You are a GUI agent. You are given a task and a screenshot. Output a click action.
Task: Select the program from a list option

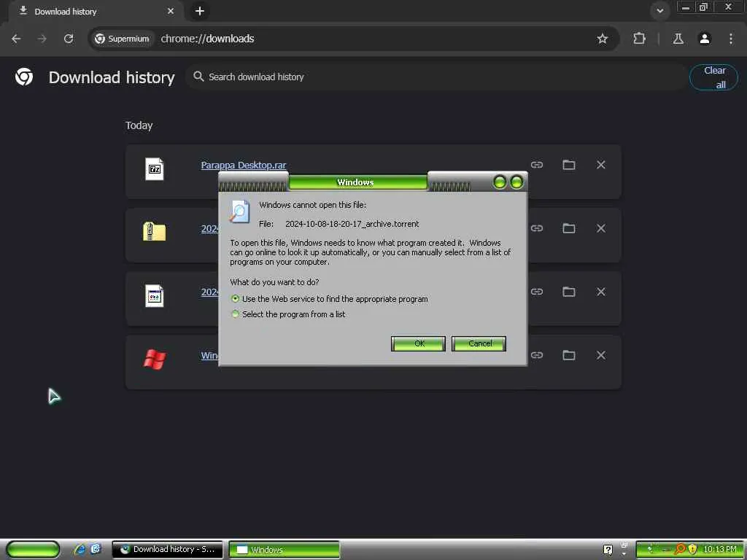point(235,314)
